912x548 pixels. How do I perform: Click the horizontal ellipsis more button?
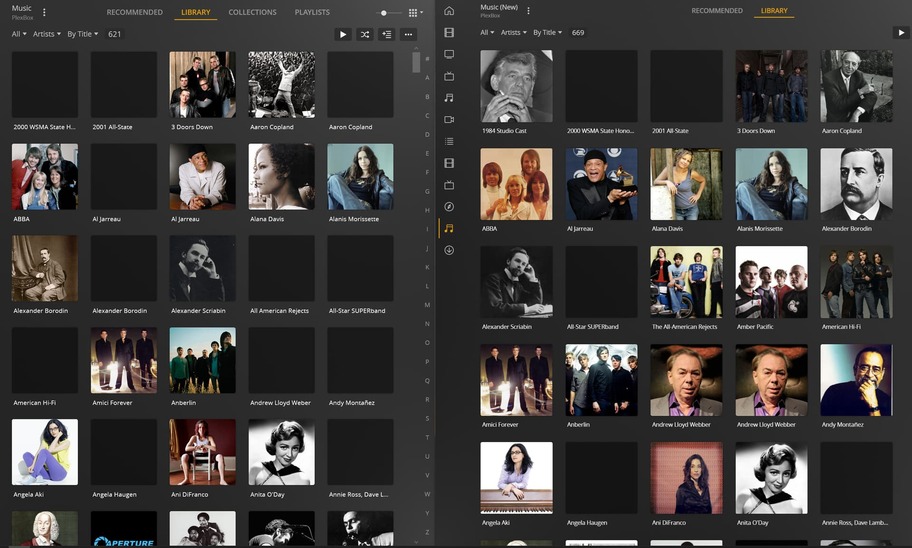pos(408,34)
